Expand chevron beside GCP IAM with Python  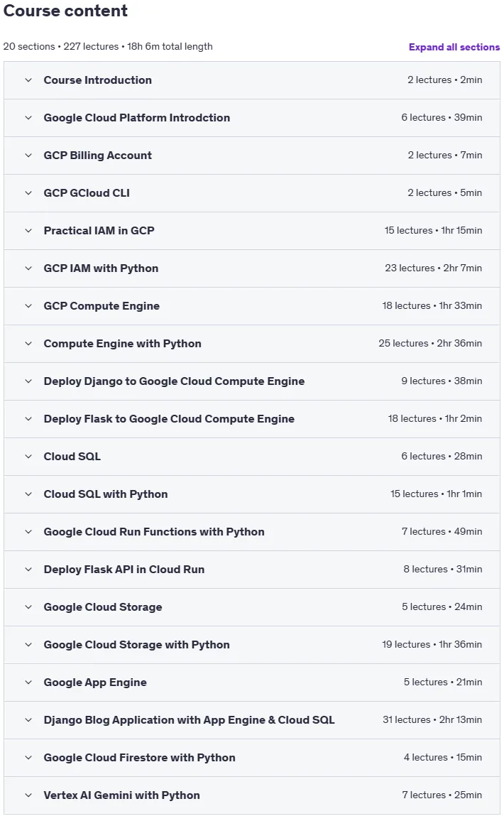pyautogui.click(x=28, y=268)
